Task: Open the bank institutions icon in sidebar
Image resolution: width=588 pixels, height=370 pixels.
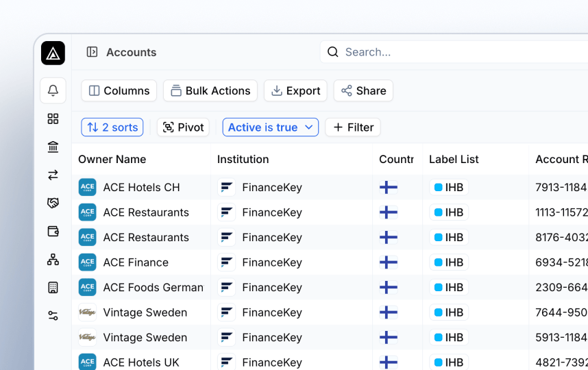Action: [x=53, y=147]
